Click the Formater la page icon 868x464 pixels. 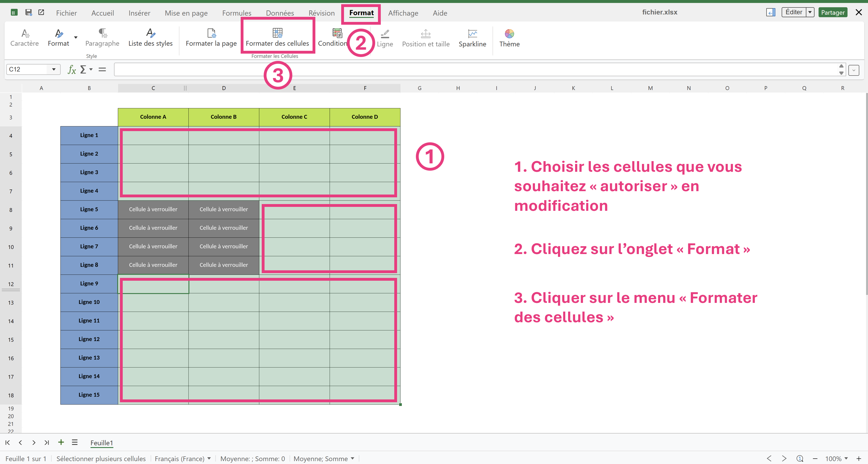(211, 33)
